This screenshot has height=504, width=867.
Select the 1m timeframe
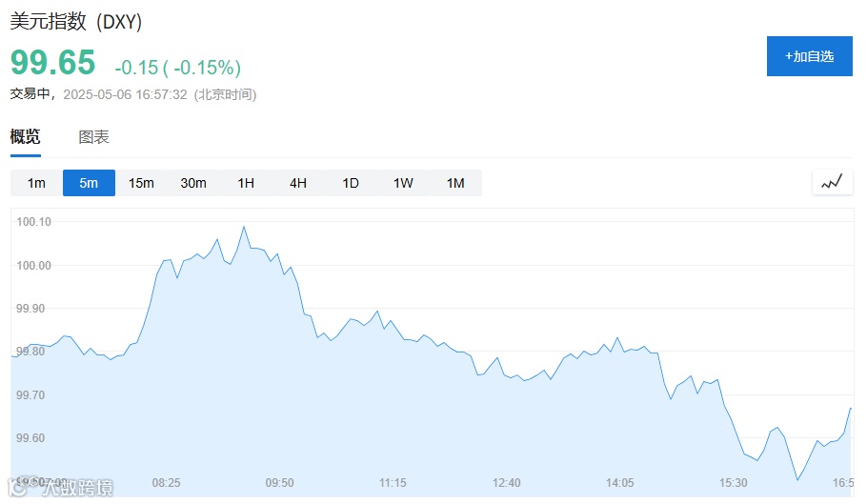36,183
